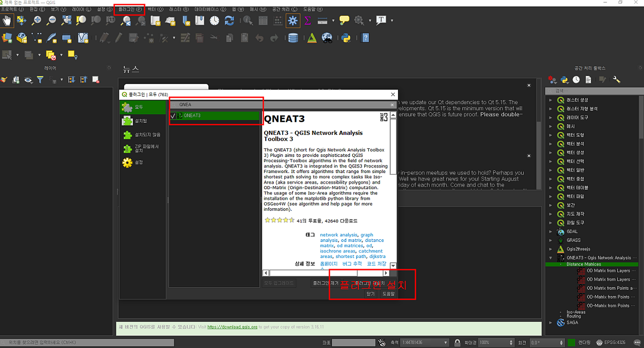Click the Processing results viewer icon

click(588, 79)
